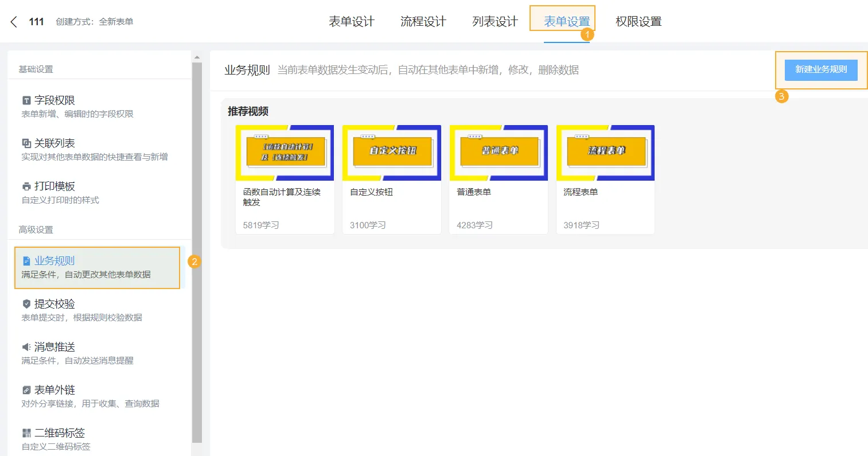Click the 提交校验 shield icon
Image resolution: width=868 pixels, height=456 pixels.
point(26,304)
